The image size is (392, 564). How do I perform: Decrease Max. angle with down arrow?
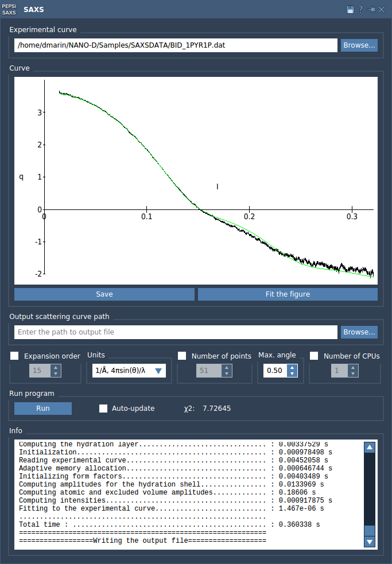coord(293,374)
